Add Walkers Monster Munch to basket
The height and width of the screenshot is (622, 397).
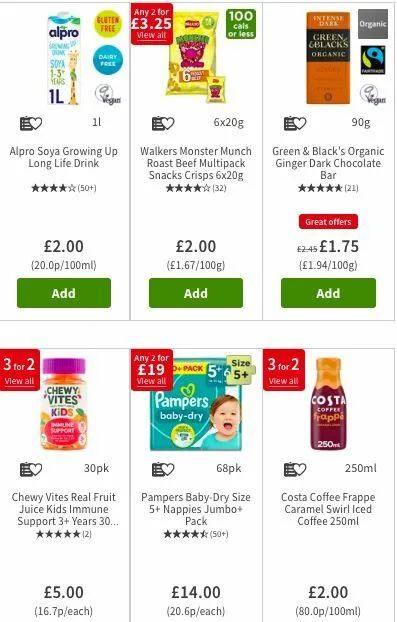click(x=196, y=293)
